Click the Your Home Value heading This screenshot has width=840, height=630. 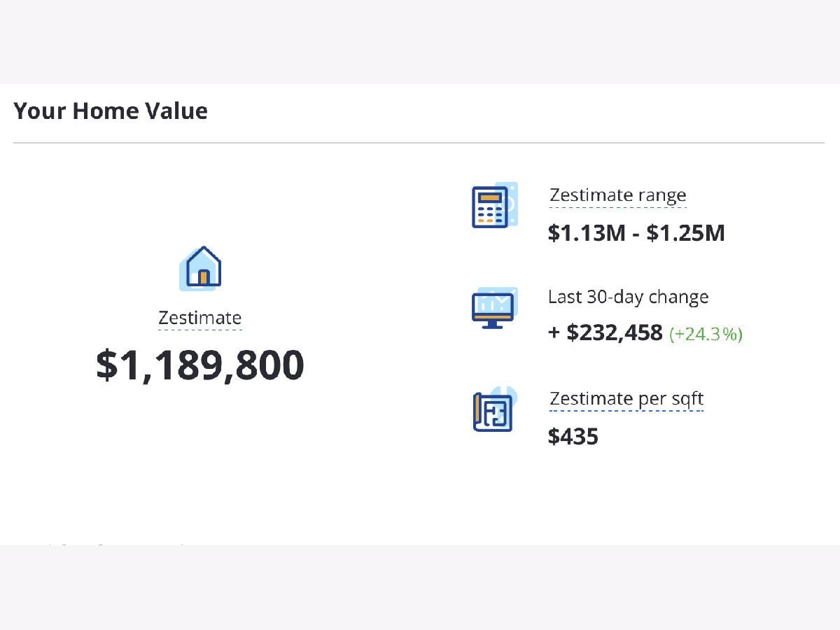tap(111, 111)
